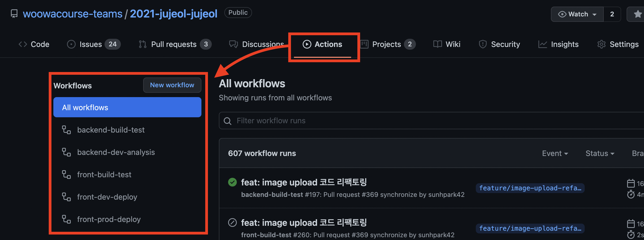Open the Settings tab
Screen dimensions: 644x240
618,44
